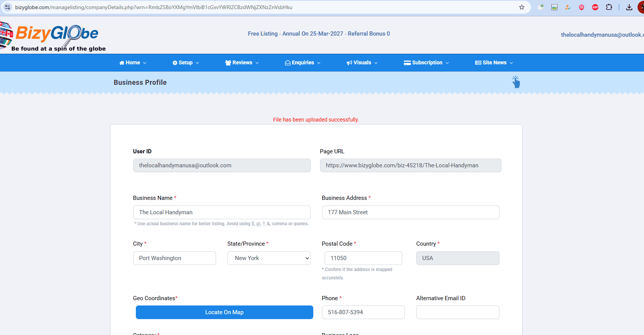Click the Locate On Map button
Screen dimensions: 644x335
(224, 312)
